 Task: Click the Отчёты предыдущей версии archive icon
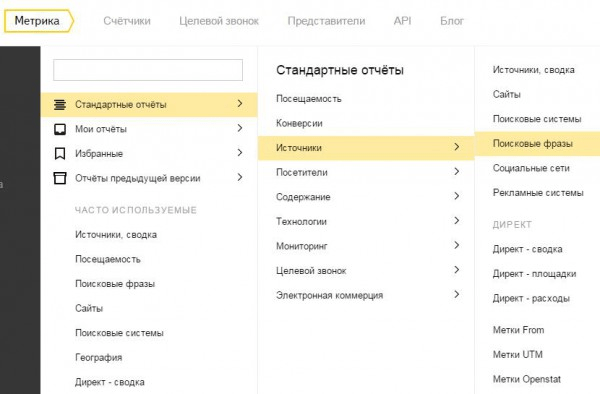pos(60,178)
